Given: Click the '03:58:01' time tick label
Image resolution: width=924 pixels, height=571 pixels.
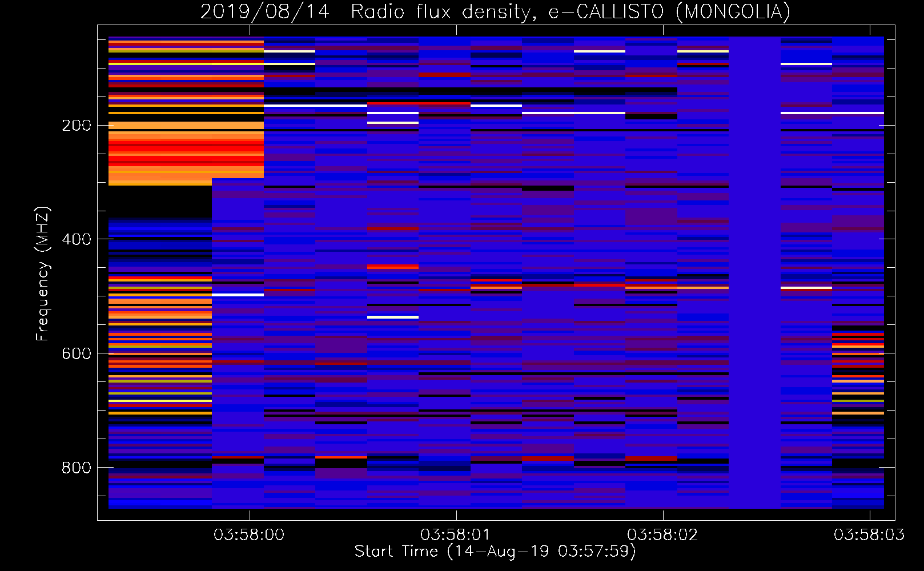Looking at the screenshot, I should tap(456, 534).
